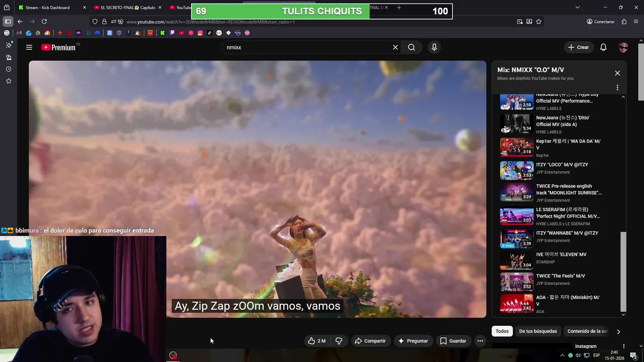
Task: Like the video with 2 M likes
Action: [x=317, y=341]
